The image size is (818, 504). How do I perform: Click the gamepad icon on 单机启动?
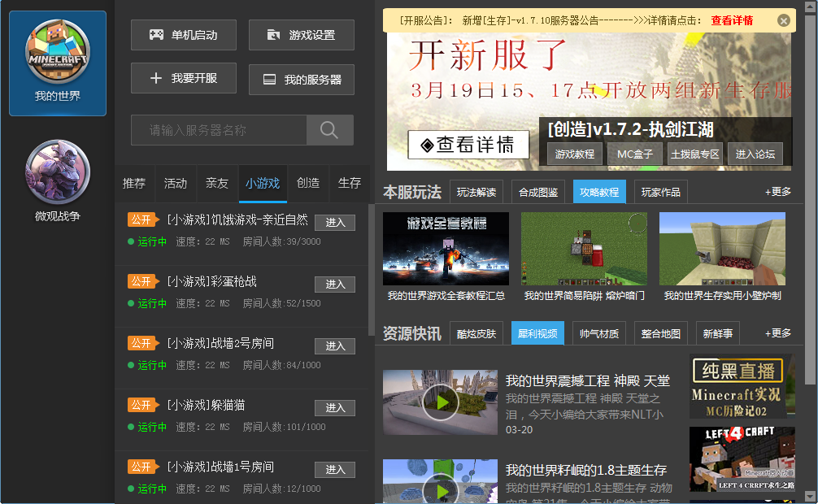click(x=156, y=35)
